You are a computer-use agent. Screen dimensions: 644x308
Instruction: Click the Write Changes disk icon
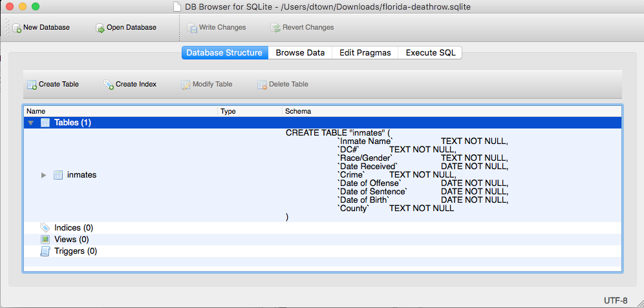[192, 28]
